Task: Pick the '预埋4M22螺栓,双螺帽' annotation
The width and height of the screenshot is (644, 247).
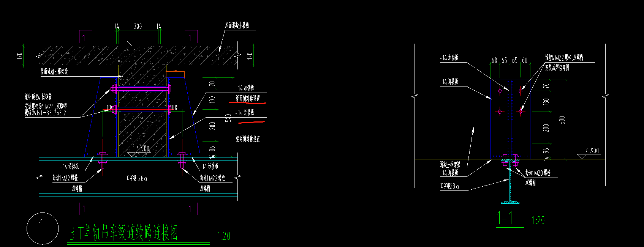Action: [564, 58]
